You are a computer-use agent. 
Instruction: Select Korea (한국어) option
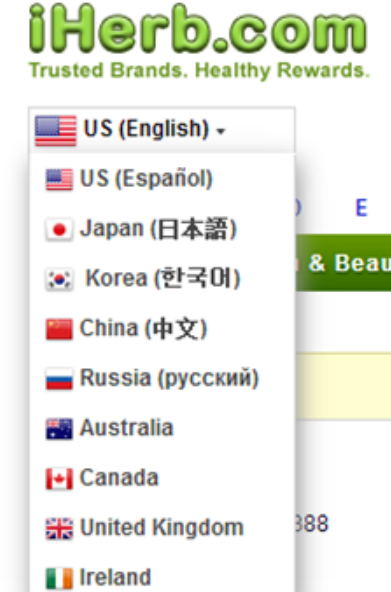[x=163, y=279]
